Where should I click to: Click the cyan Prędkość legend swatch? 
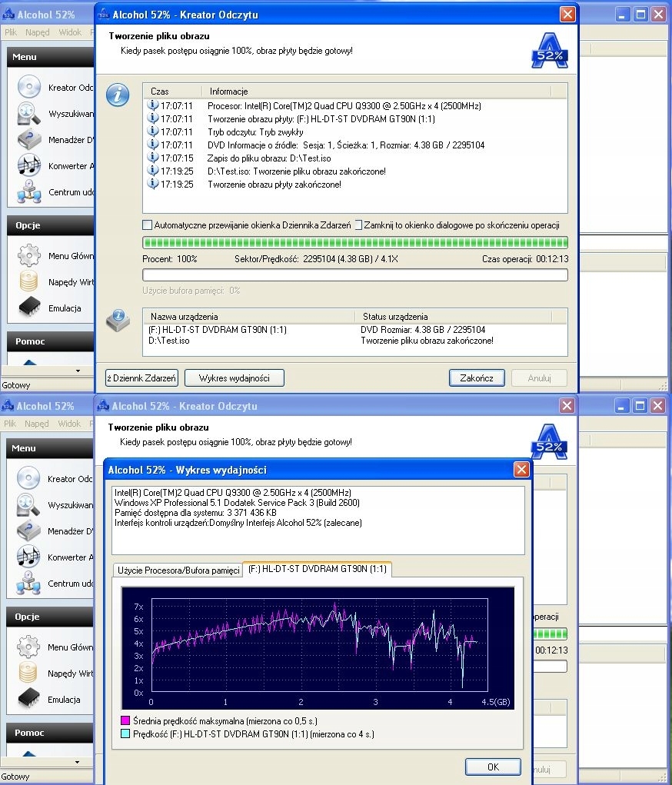(x=125, y=734)
